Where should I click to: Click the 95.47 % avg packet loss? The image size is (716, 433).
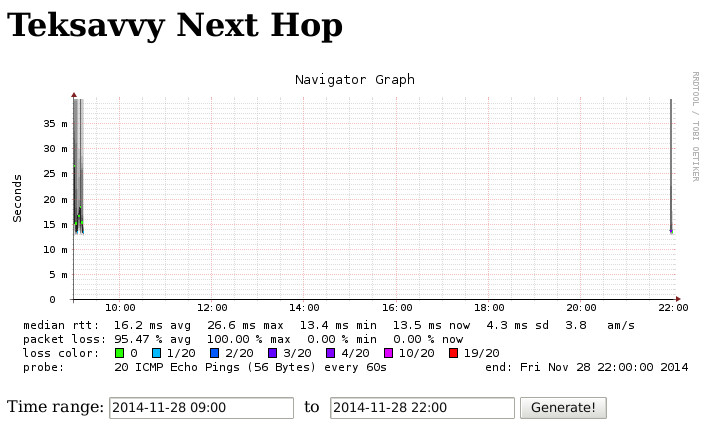[152, 339]
